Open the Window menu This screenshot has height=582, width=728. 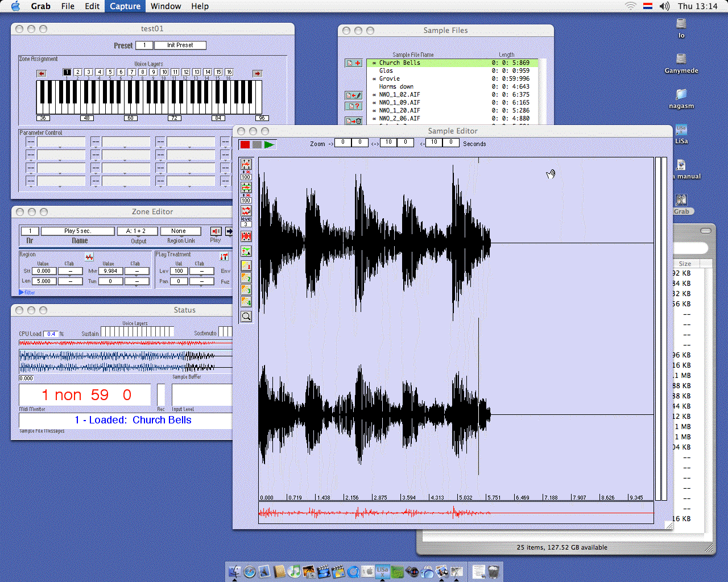pyautogui.click(x=166, y=6)
